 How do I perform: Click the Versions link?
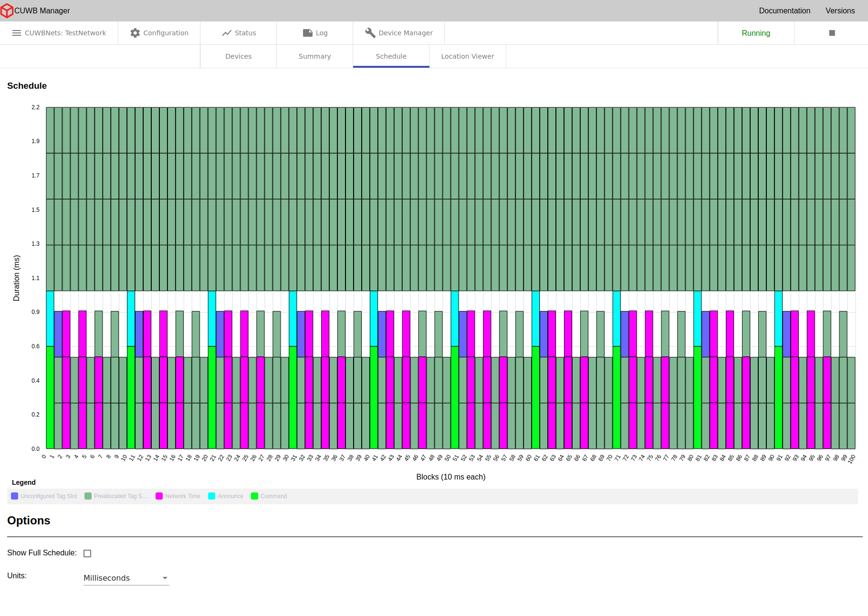pos(840,10)
